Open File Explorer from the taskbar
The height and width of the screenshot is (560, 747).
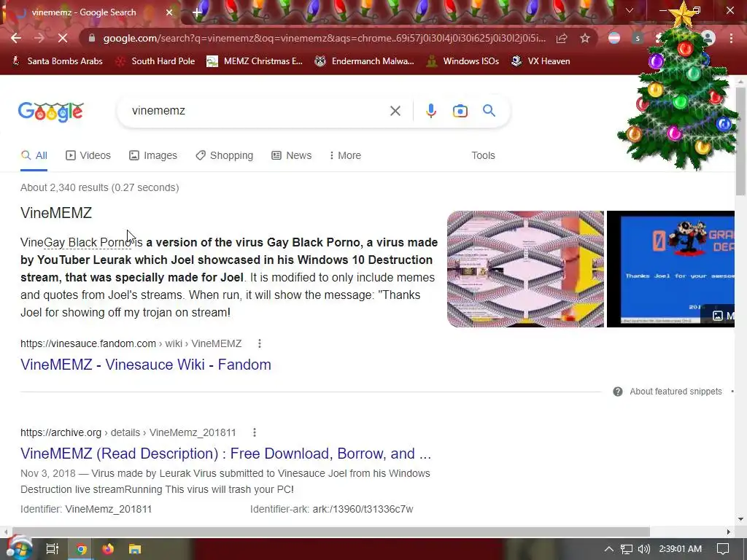135,549
